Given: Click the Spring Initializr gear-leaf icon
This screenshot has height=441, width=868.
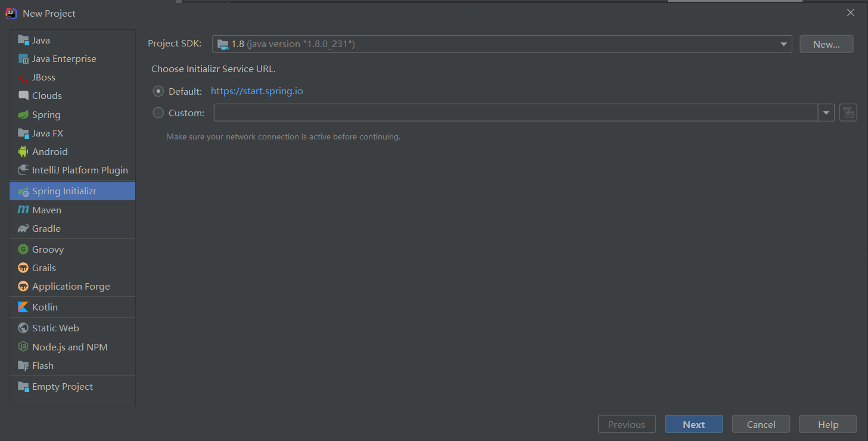Looking at the screenshot, I should coord(23,191).
